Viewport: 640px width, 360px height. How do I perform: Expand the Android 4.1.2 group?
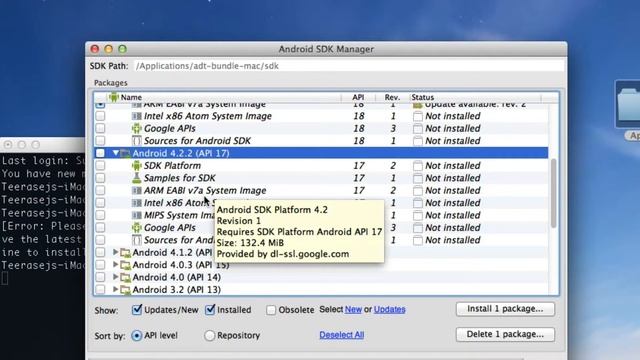click(x=116, y=252)
